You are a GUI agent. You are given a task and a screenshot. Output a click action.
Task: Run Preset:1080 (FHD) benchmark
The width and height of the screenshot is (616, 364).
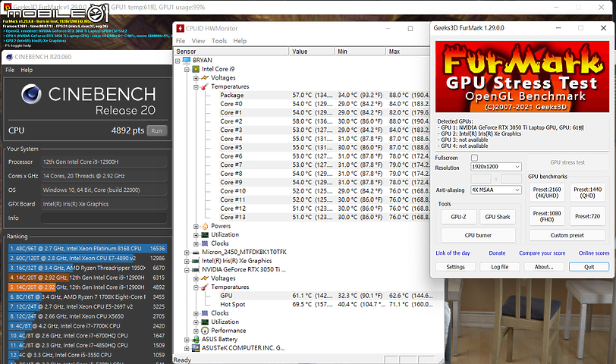point(547,216)
